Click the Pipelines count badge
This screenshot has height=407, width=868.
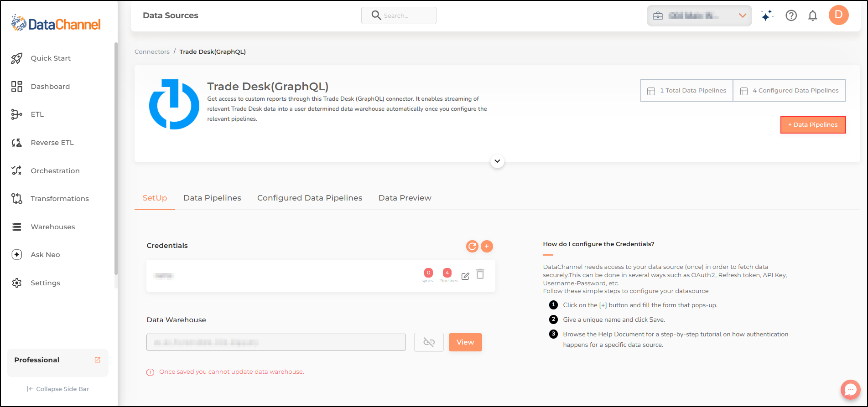pos(447,273)
